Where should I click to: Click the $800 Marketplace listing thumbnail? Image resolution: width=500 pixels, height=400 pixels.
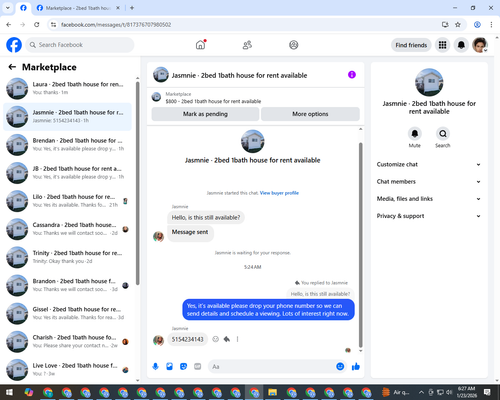tap(156, 97)
